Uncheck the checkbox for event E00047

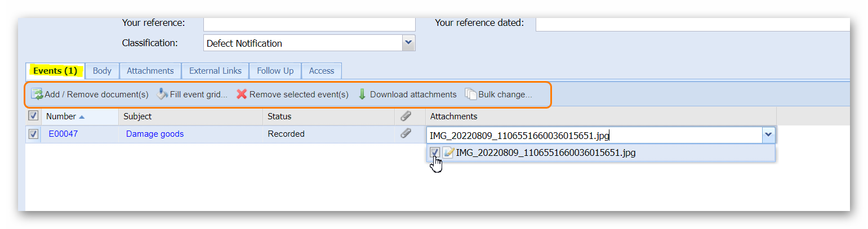(x=33, y=134)
